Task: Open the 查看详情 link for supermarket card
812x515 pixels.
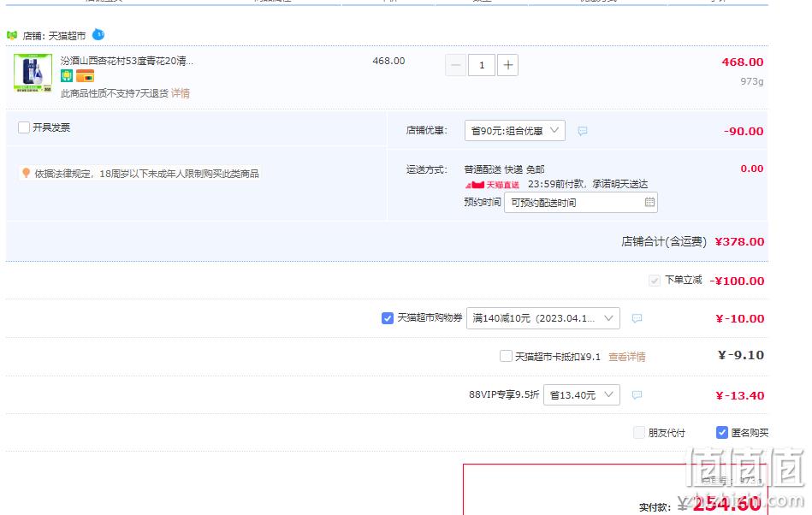Action: pyautogui.click(x=626, y=357)
